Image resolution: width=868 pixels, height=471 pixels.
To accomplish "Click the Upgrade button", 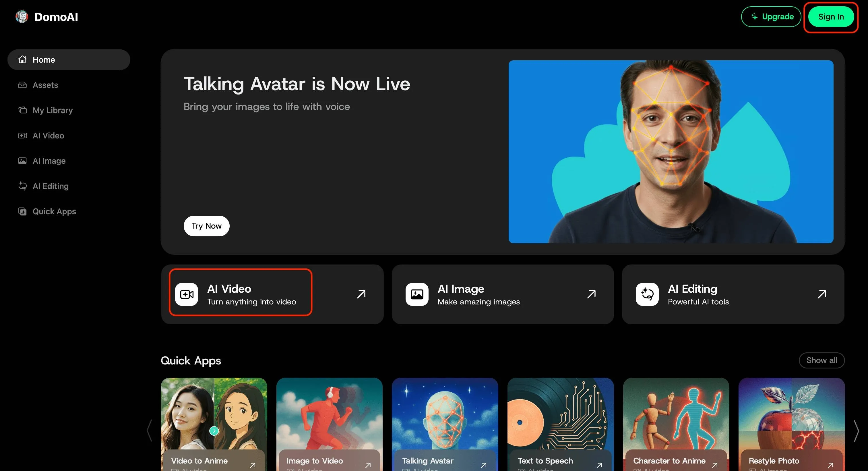I will point(771,17).
